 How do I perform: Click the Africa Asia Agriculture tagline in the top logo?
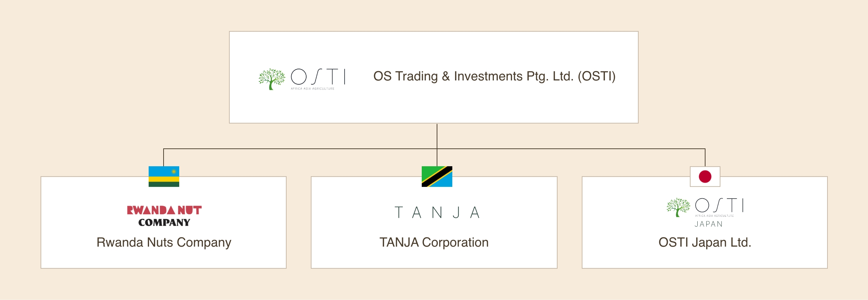(313, 89)
